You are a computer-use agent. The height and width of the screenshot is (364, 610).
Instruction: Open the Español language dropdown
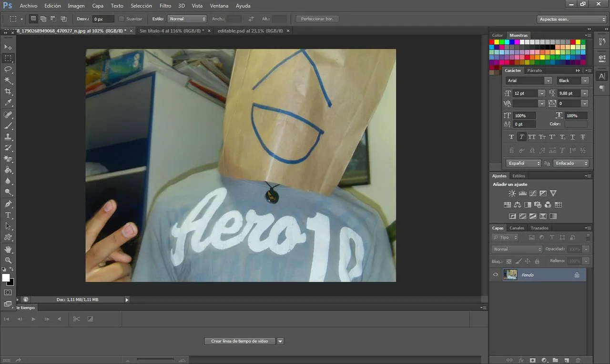(x=524, y=163)
